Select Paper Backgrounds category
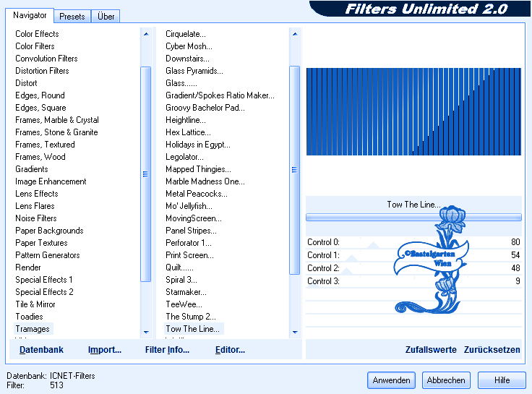 click(49, 231)
